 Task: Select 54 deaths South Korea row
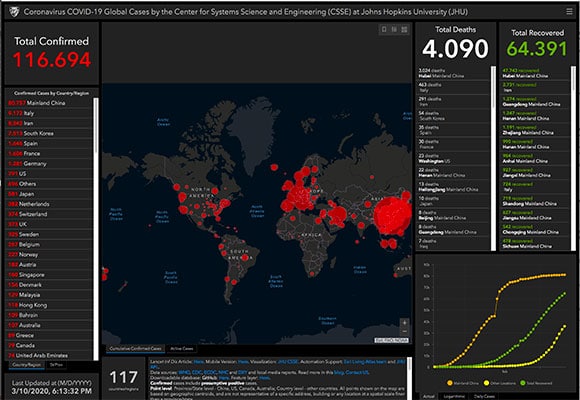[453, 116]
